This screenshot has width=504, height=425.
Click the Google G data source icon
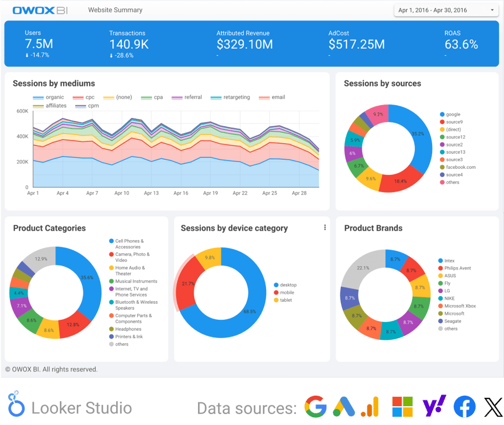(x=316, y=407)
